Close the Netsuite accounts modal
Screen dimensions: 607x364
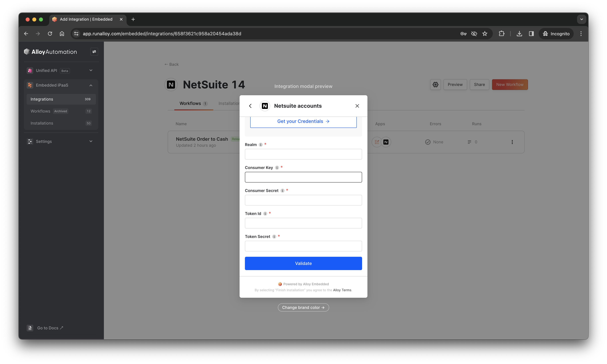coord(357,106)
